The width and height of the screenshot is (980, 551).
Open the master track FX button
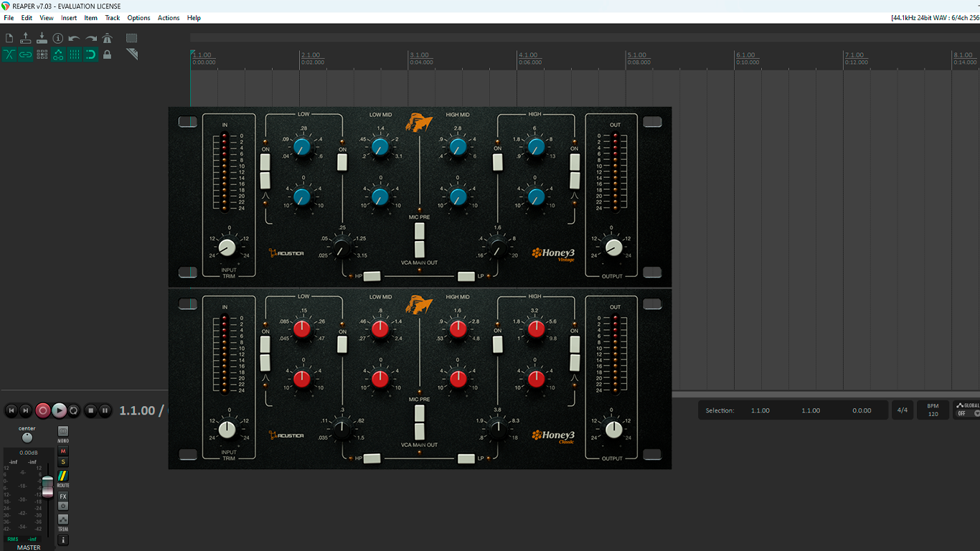pos(63,496)
